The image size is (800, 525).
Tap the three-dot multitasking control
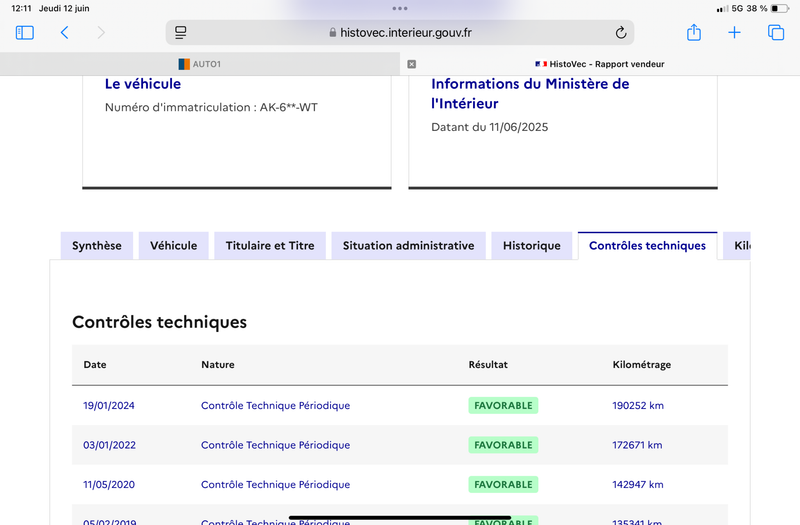[x=400, y=8]
